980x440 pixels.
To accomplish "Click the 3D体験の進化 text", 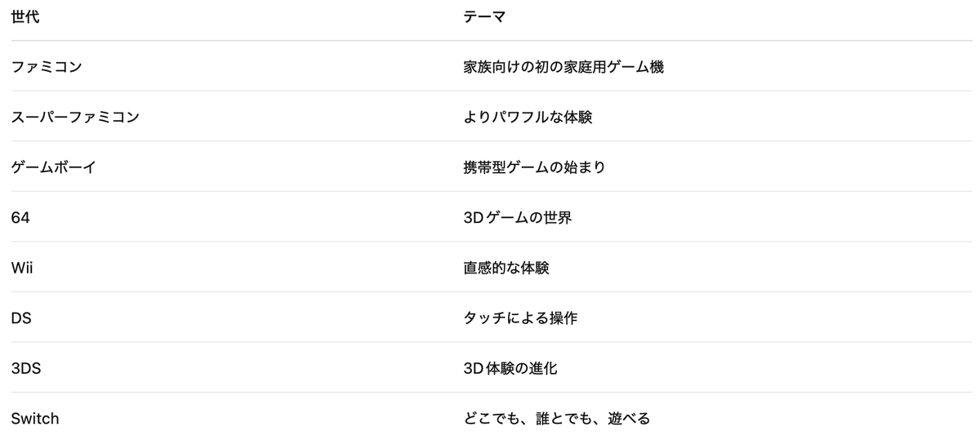I will click(510, 368).
